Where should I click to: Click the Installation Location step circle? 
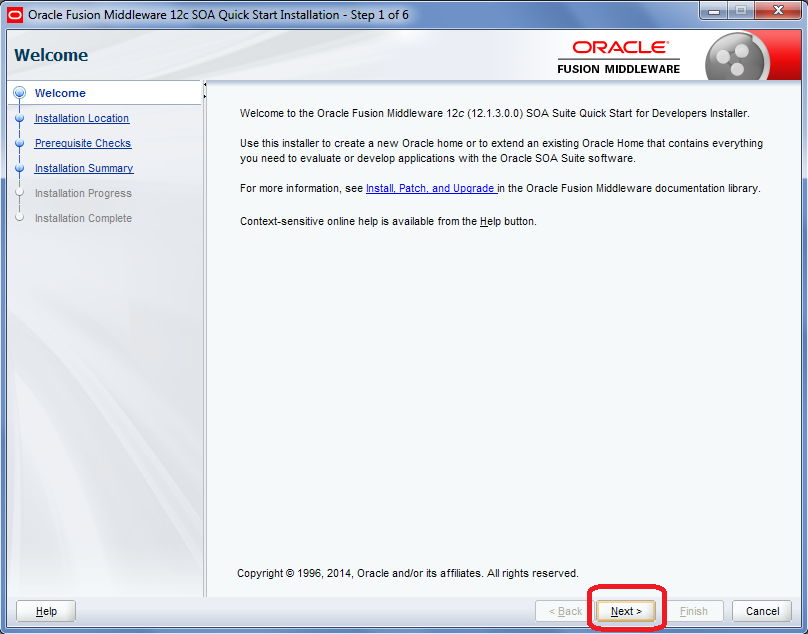[19, 118]
